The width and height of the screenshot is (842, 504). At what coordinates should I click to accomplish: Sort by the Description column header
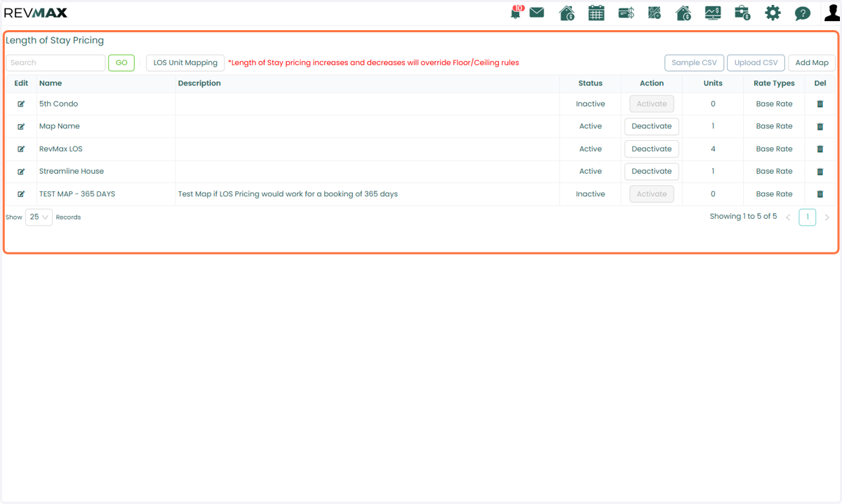[x=199, y=83]
